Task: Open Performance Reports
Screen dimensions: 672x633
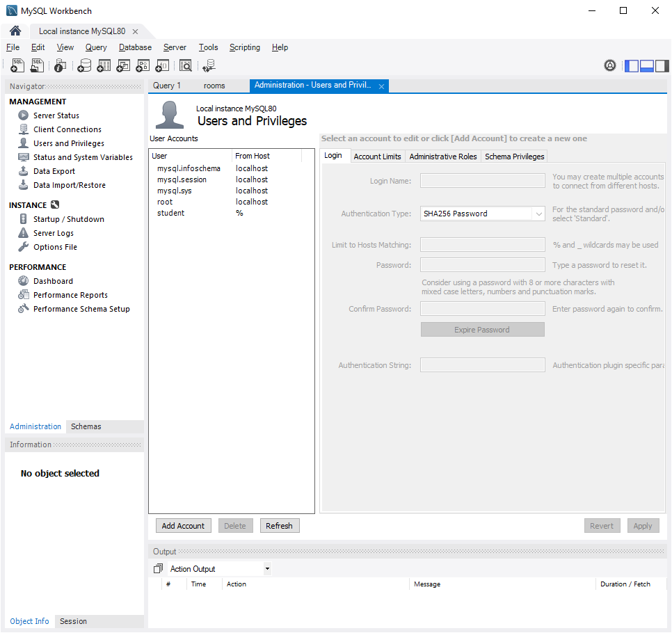Action: pyautogui.click(x=70, y=295)
